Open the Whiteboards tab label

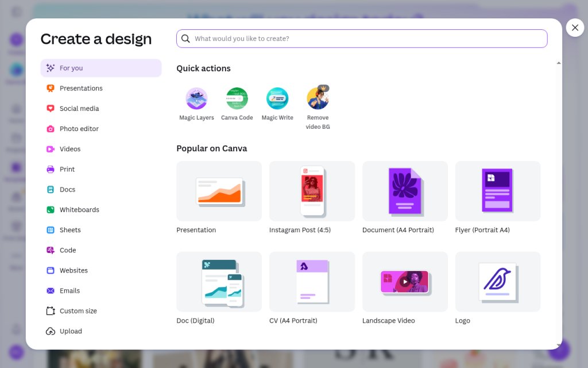tap(79, 210)
